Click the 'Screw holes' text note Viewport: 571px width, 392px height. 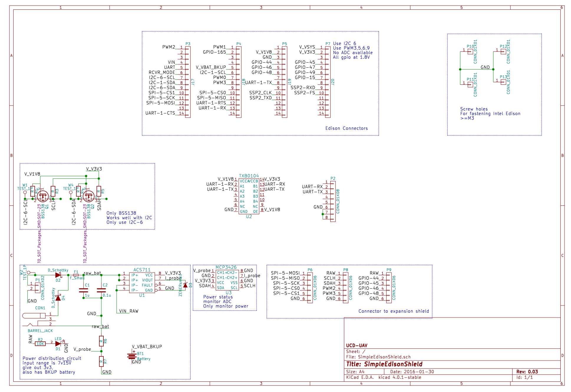tap(474, 109)
